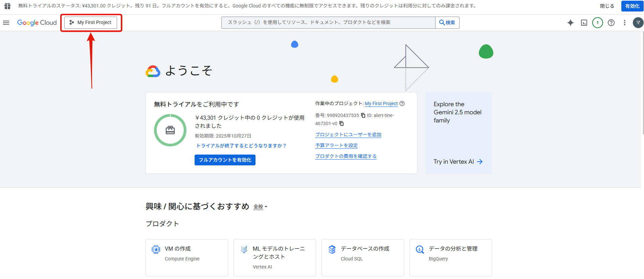Viewport: 644px width, 279px height.
Task: Open the notifications badge showing 1
Action: click(598, 23)
